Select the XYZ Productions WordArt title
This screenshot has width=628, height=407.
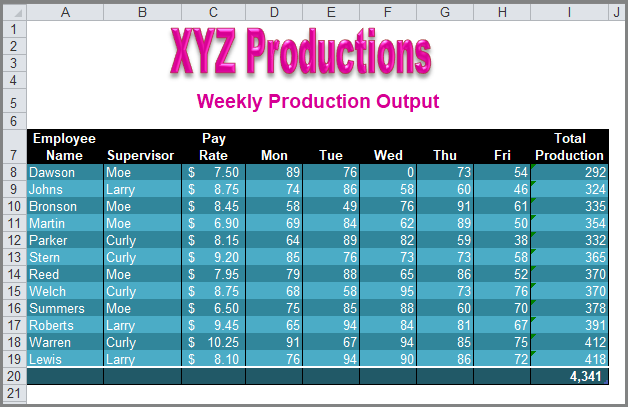(x=300, y=52)
